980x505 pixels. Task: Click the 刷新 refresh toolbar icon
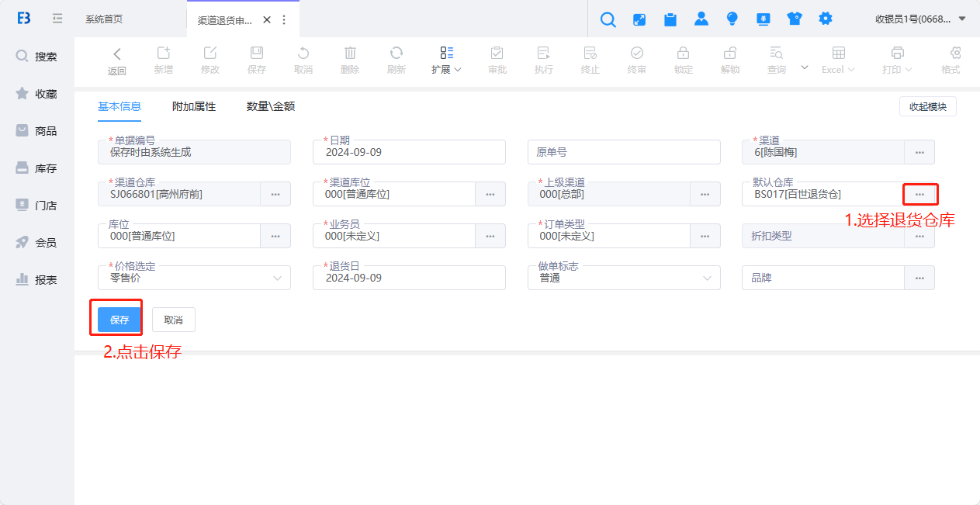(397, 53)
